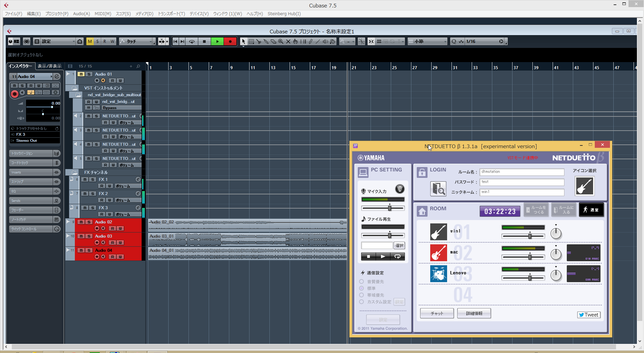Click the Stop transport button
The image size is (644, 353).
pyautogui.click(x=204, y=42)
